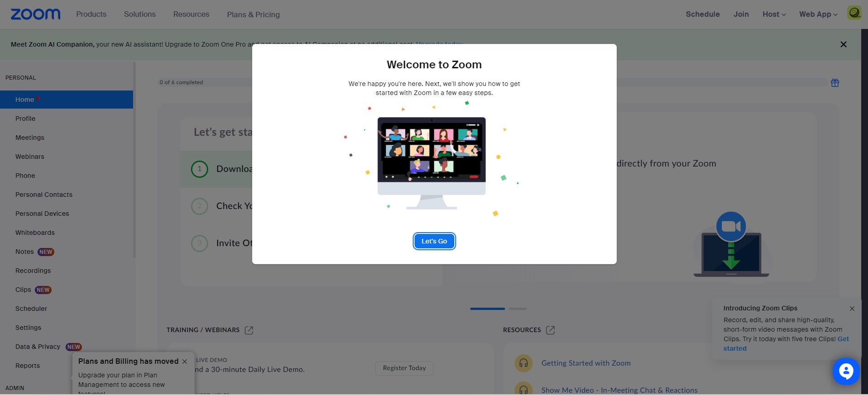Viewport: 868px width, 395px height.
Task: Click Get started link for Zoom Clips
Action: (786, 344)
